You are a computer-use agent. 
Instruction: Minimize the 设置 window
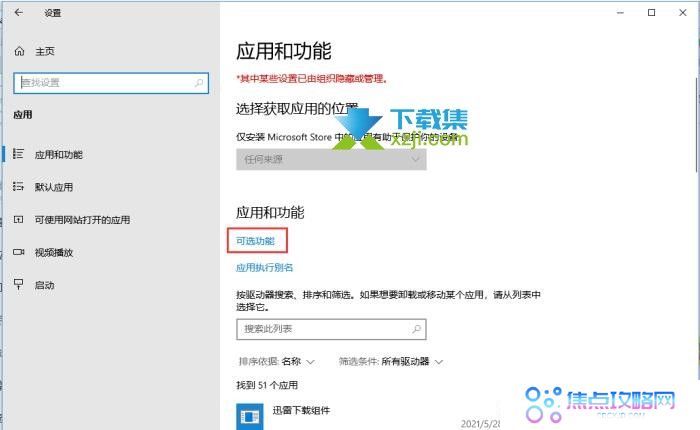pos(620,13)
